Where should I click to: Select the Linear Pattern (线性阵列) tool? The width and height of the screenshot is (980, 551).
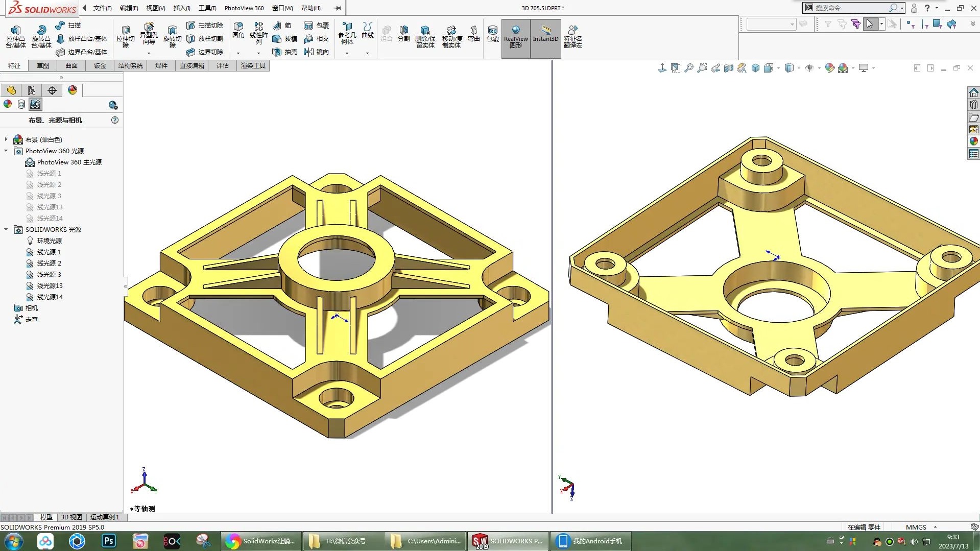(x=258, y=33)
